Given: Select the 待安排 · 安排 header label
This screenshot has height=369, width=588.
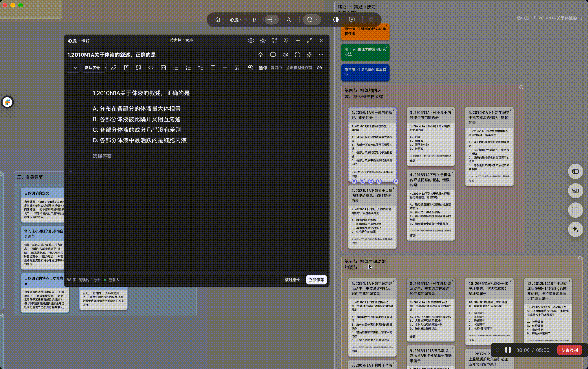Looking at the screenshot, I should point(181,40).
